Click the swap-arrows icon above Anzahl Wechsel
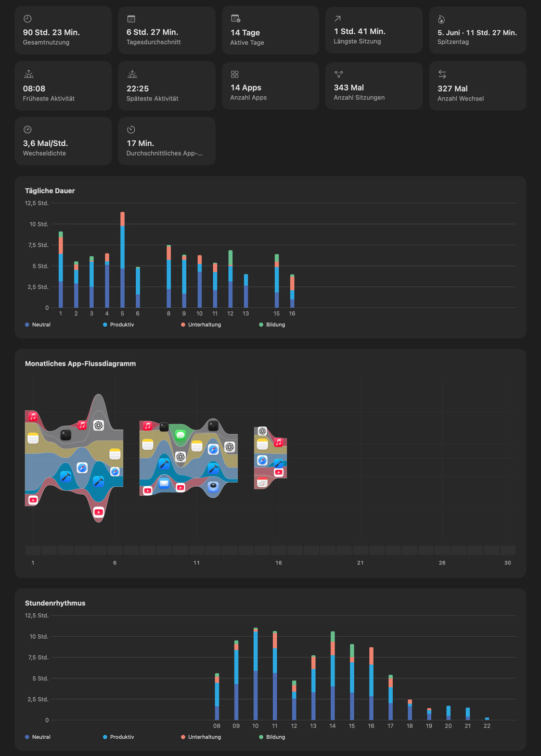This screenshot has width=541, height=756. pos(442,74)
